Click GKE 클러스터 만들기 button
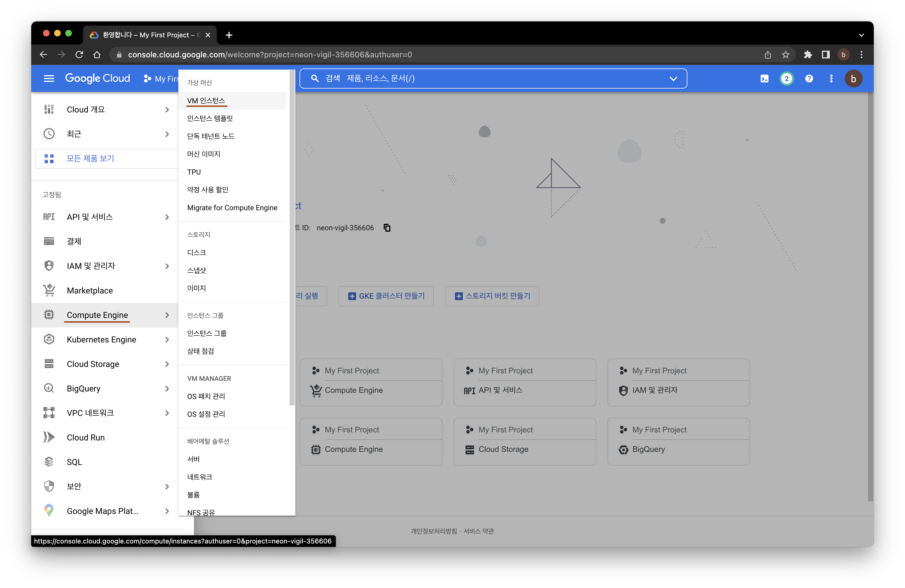 (x=386, y=296)
